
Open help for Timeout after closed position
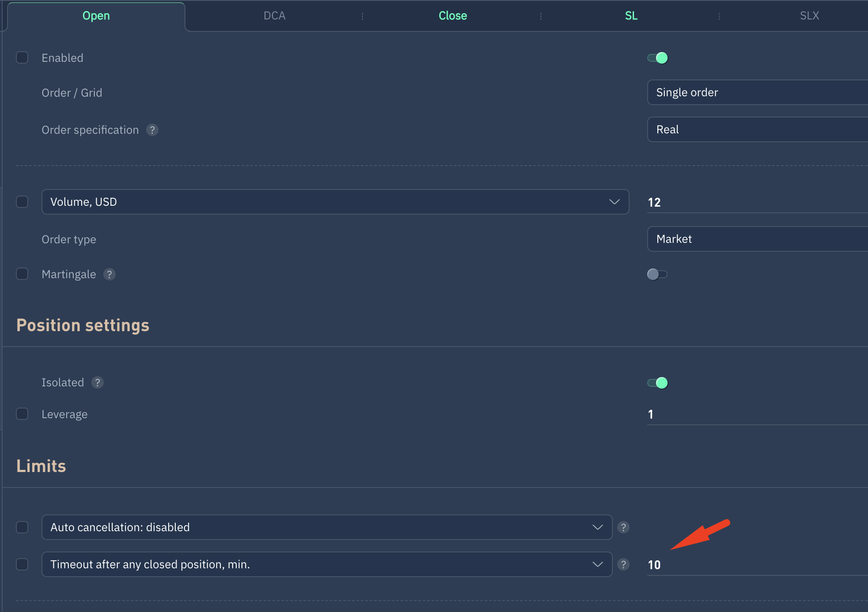[x=623, y=564]
